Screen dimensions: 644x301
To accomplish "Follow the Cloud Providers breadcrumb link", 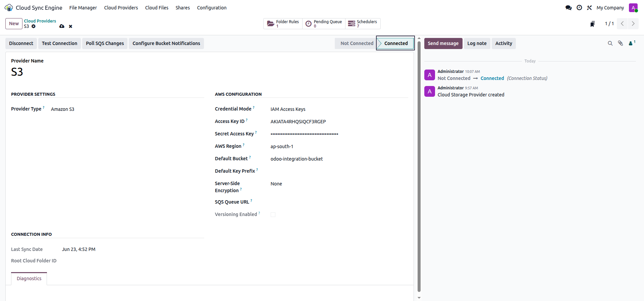I will point(40,21).
